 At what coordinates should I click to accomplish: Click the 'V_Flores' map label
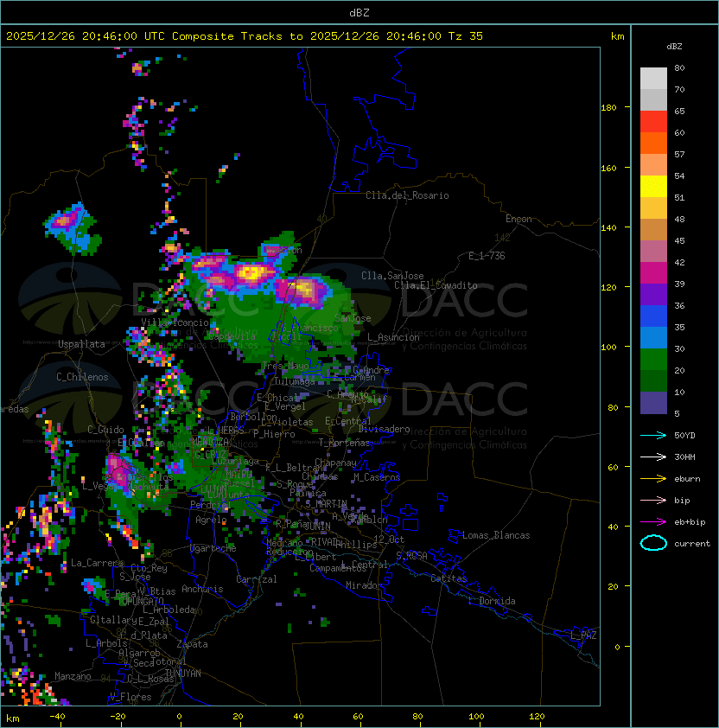[x=130, y=697]
